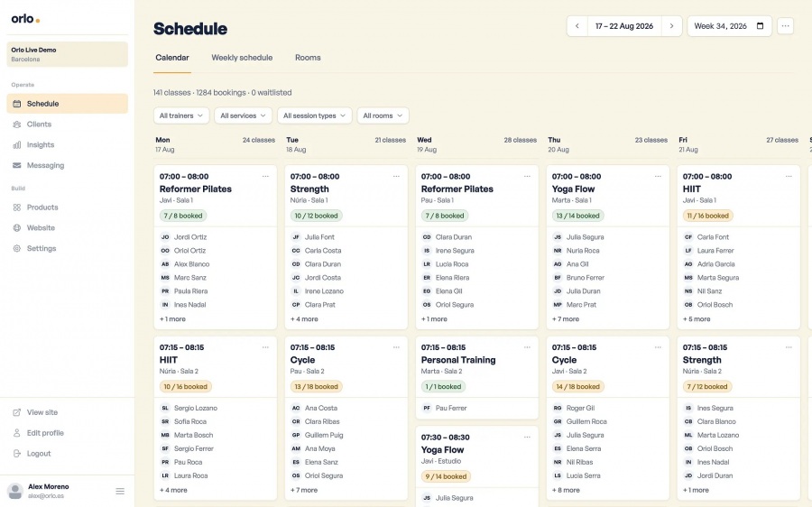Click the Logout icon

(x=17, y=454)
